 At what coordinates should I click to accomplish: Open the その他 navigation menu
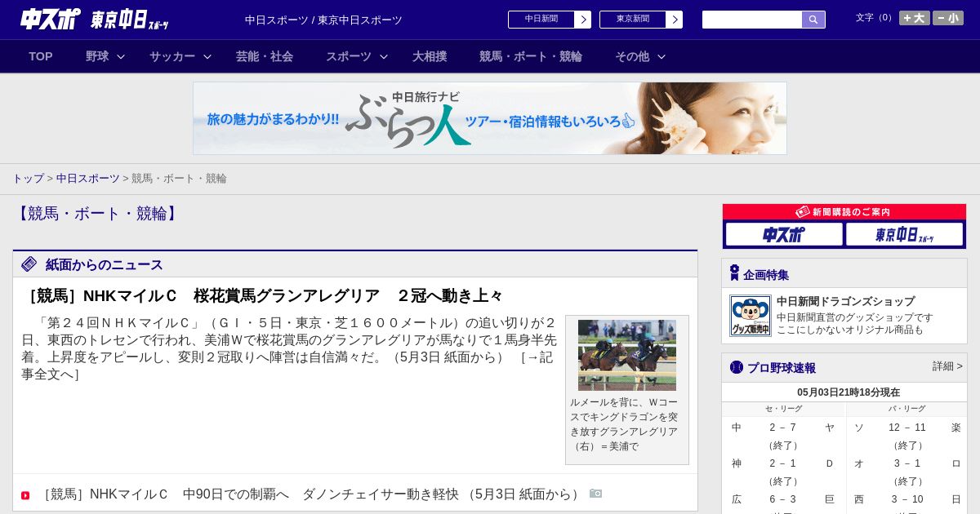click(x=632, y=56)
